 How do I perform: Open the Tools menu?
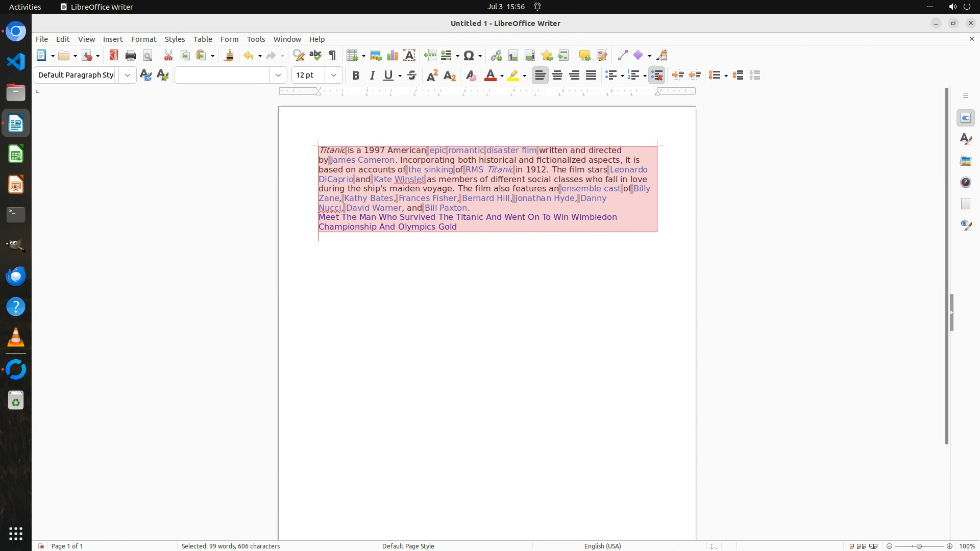pos(256,39)
